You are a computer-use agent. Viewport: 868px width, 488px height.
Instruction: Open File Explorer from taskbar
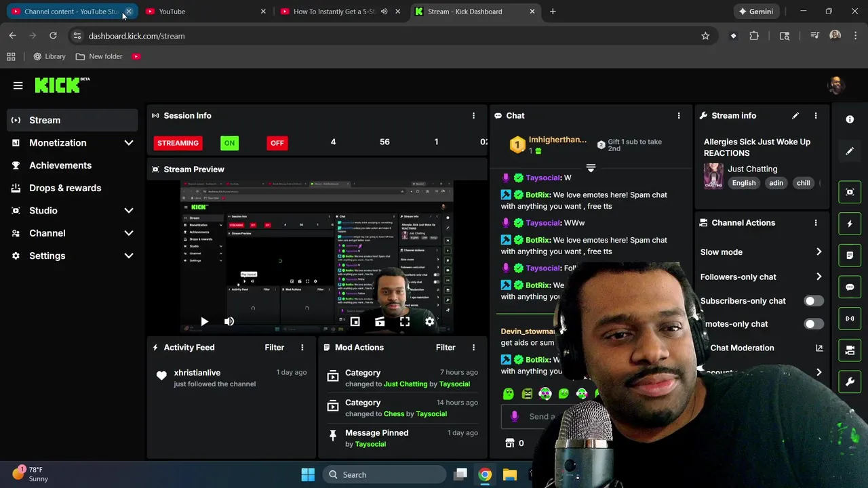coord(510,475)
